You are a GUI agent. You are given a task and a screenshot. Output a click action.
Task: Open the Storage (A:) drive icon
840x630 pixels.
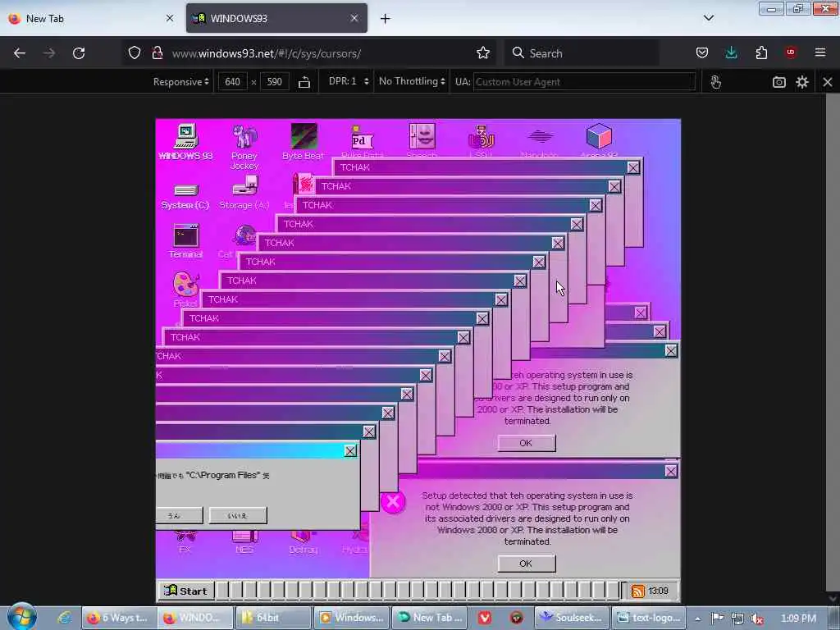point(244,193)
